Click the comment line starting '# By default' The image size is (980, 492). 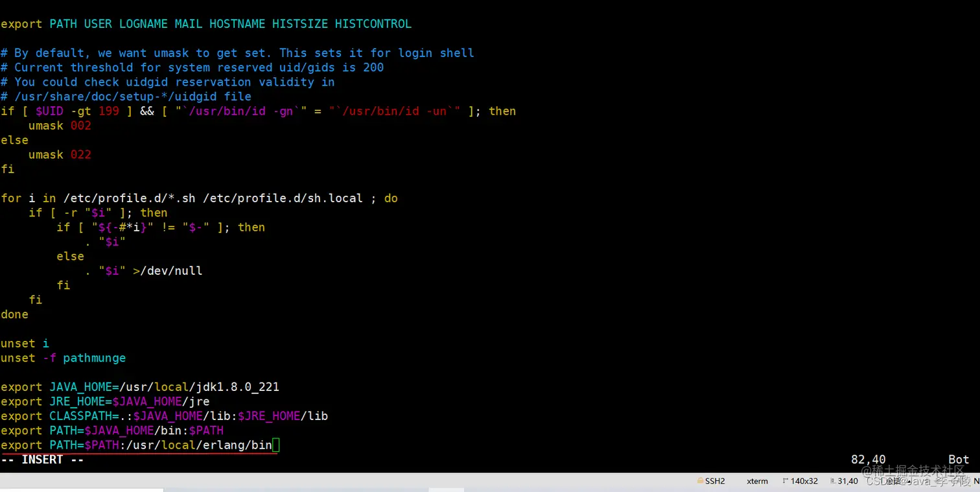point(237,53)
